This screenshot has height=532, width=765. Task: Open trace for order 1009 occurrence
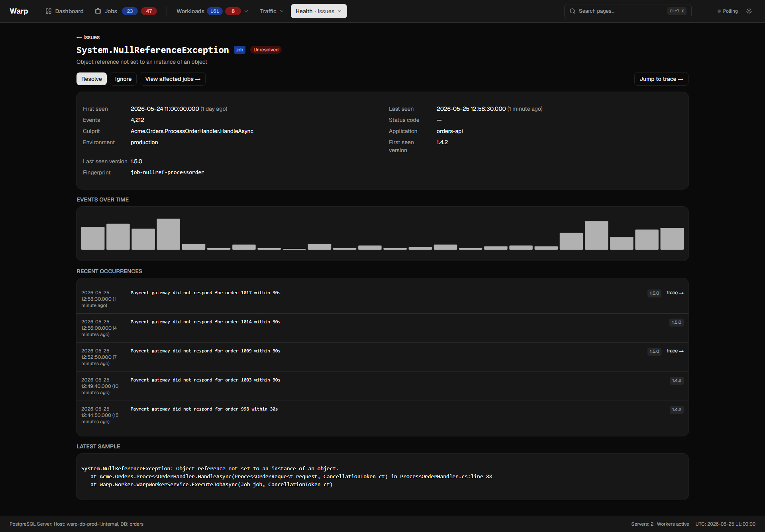[x=675, y=351]
